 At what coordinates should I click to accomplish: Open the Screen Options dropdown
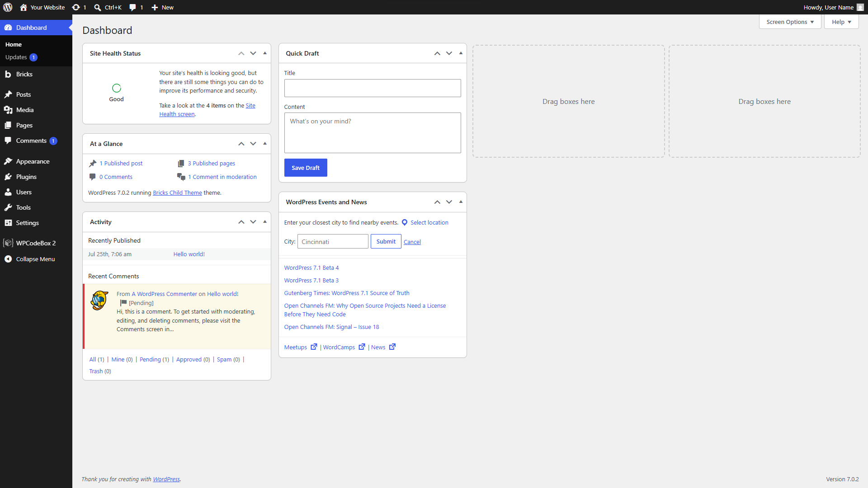coord(790,22)
